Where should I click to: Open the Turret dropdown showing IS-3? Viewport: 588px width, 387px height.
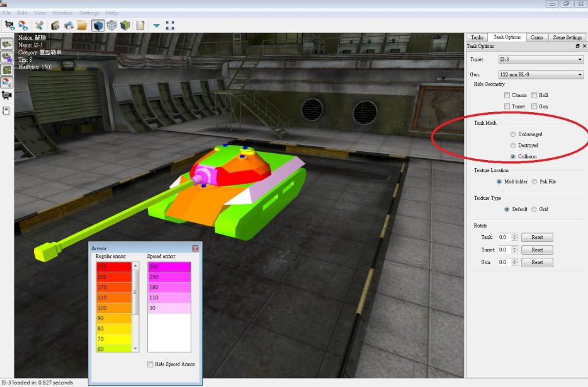pos(541,59)
